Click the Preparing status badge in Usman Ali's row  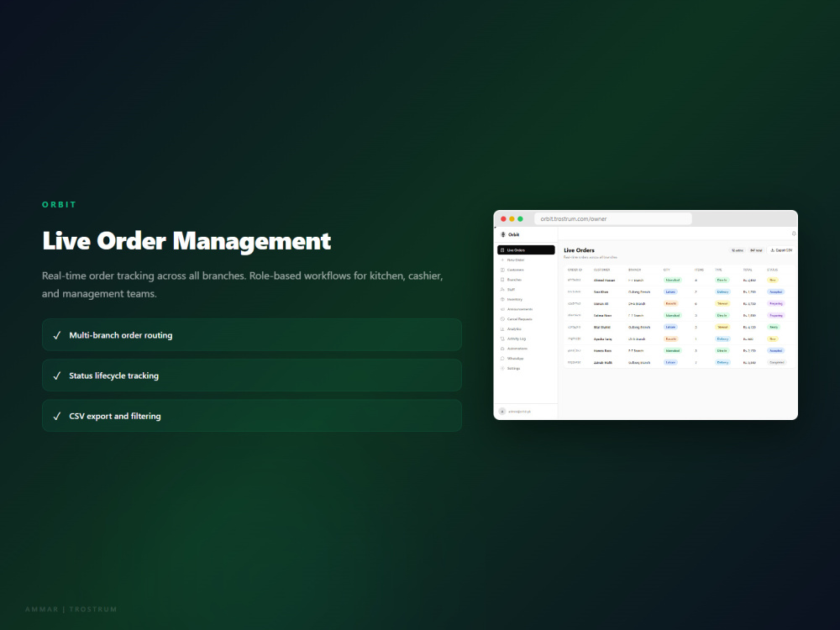[x=775, y=304]
